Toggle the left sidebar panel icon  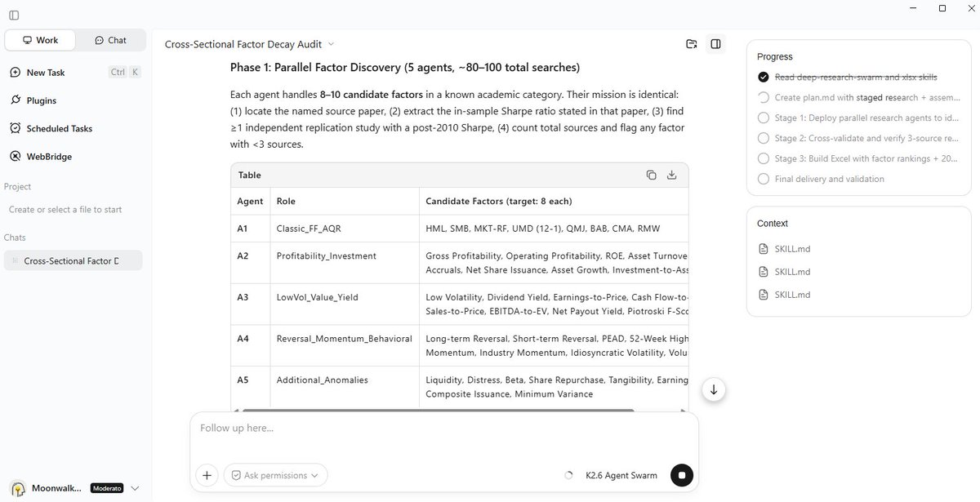coord(14,16)
